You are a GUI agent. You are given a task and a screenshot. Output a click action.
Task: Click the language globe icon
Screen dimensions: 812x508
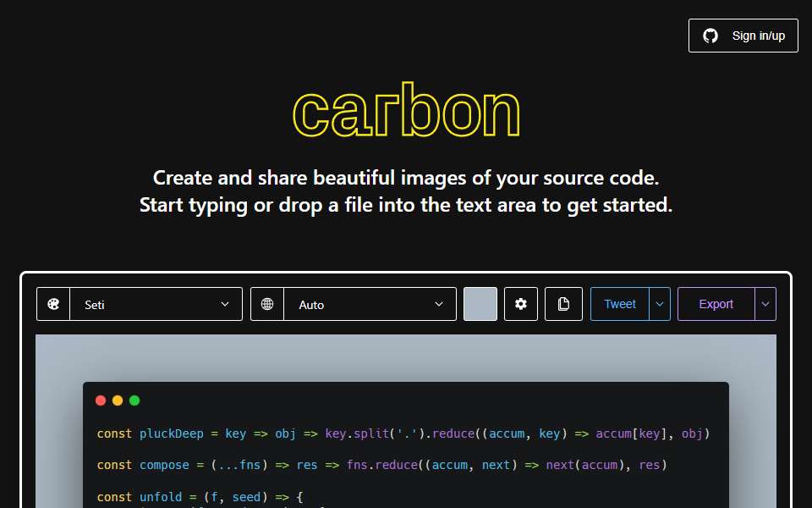click(267, 304)
